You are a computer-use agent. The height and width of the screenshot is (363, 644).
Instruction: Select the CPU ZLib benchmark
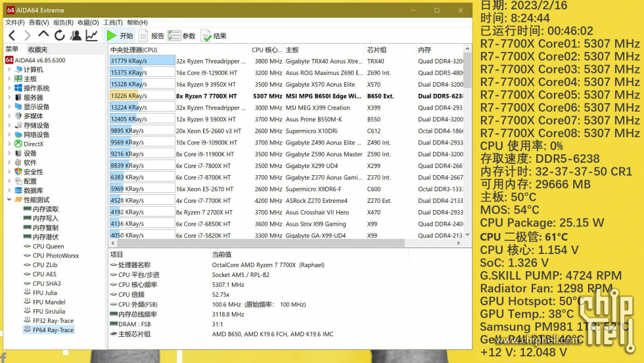point(40,265)
